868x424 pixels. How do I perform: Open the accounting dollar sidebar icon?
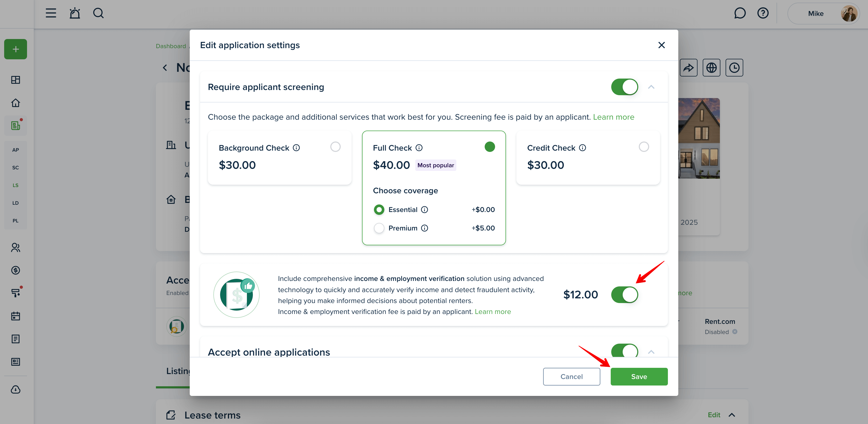tap(16, 270)
